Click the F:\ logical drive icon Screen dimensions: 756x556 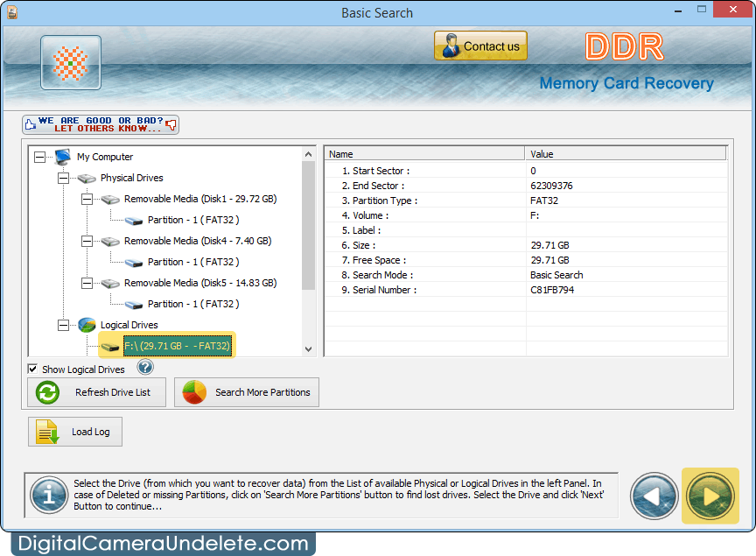pyautogui.click(x=110, y=347)
